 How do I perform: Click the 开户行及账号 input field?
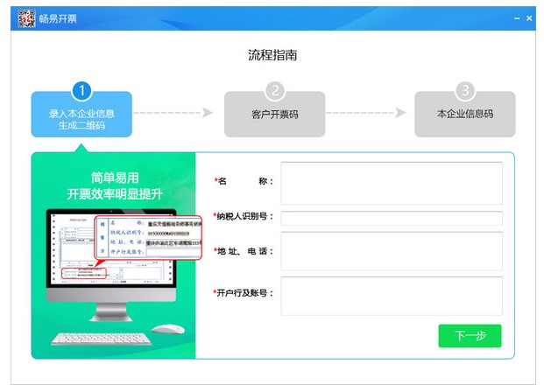[392, 296]
